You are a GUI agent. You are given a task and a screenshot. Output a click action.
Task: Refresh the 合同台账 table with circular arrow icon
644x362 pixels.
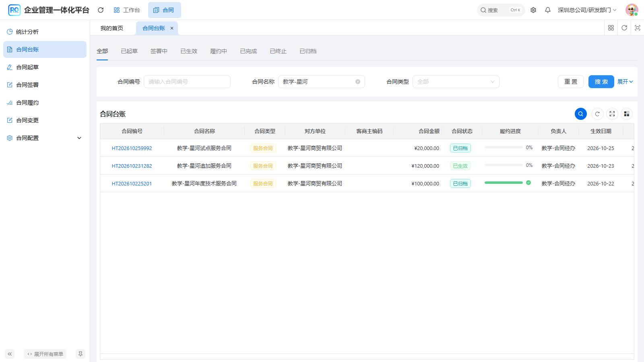click(x=597, y=114)
